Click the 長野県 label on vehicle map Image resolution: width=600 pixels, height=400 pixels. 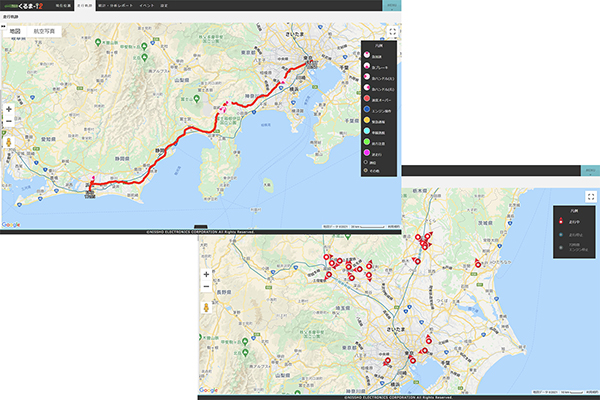[224, 292]
